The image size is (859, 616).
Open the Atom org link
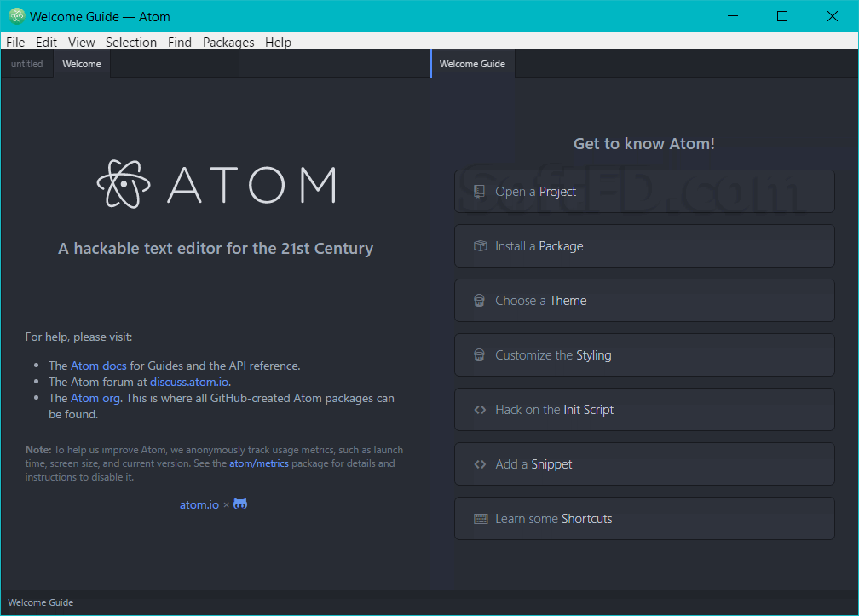click(x=95, y=398)
